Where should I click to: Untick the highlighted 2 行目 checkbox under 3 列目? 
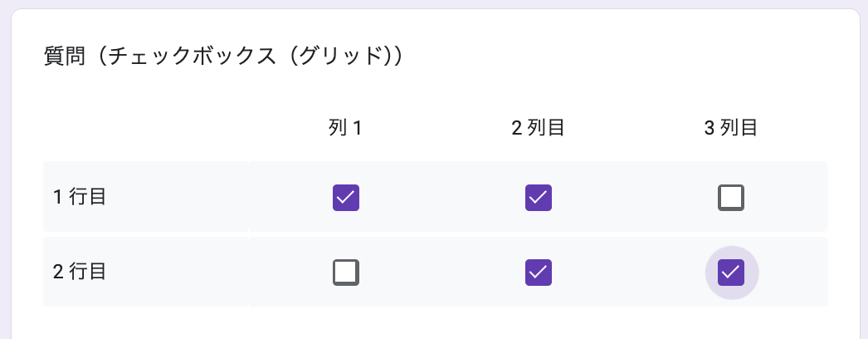(731, 272)
